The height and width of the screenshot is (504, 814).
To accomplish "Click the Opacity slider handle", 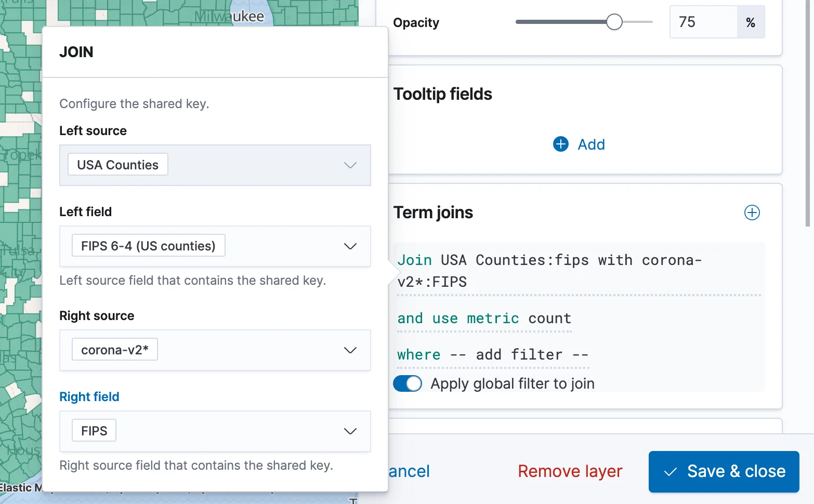I will (x=614, y=22).
